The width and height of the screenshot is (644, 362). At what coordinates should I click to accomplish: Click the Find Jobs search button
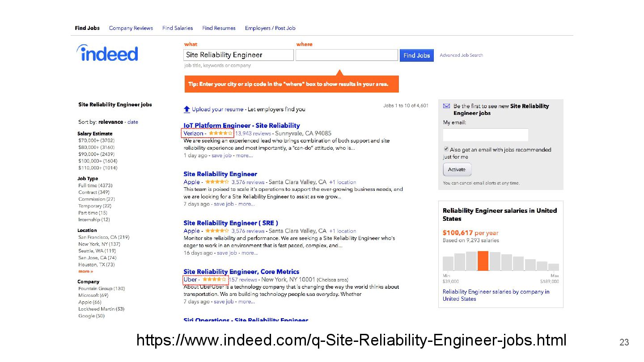click(416, 55)
